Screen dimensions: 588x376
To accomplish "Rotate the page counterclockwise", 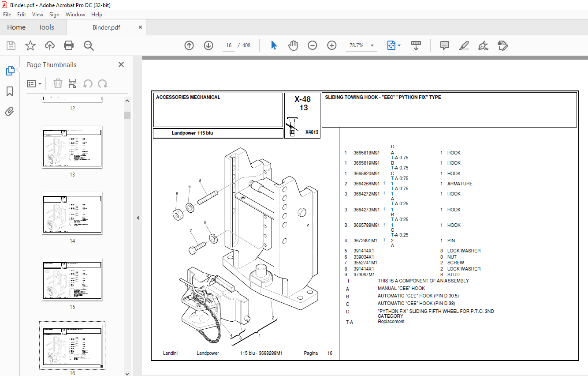I will (88, 83).
